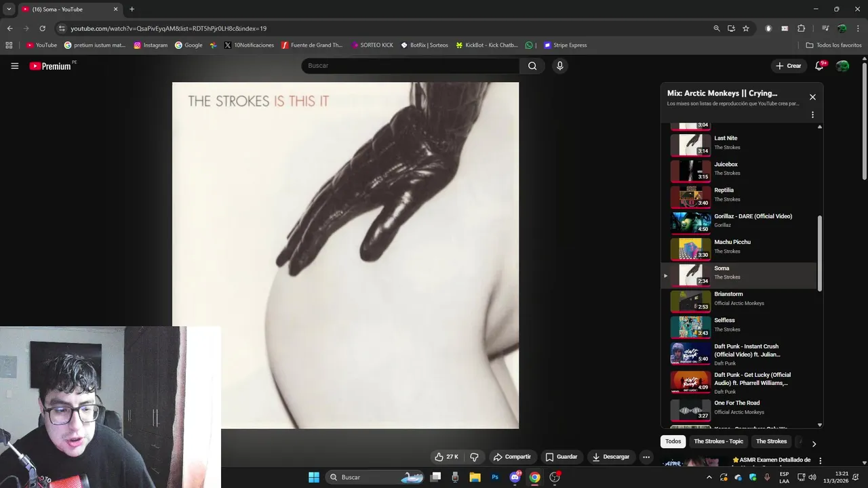
Task: Open the YouTube hamburger guide menu
Action: [14, 66]
